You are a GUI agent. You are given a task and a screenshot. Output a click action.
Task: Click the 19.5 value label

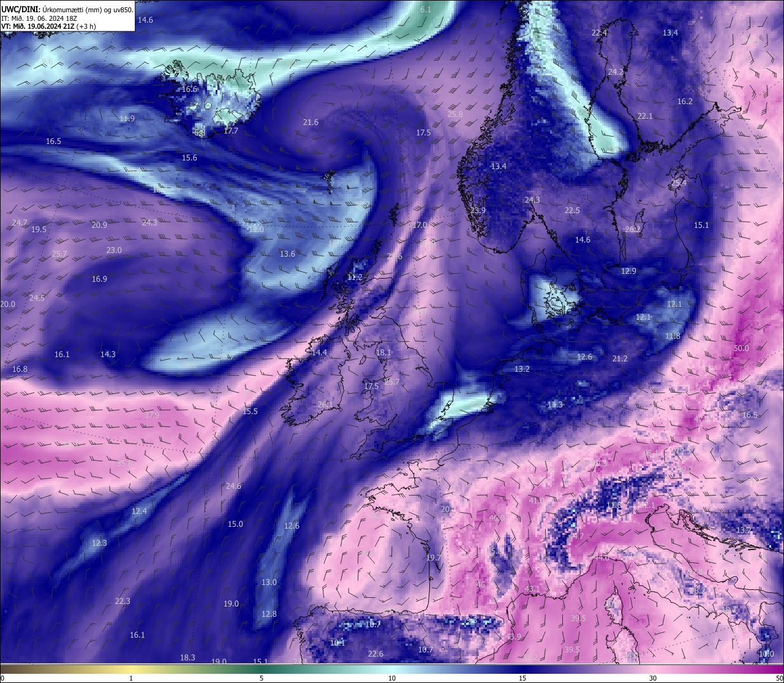tap(39, 230)
